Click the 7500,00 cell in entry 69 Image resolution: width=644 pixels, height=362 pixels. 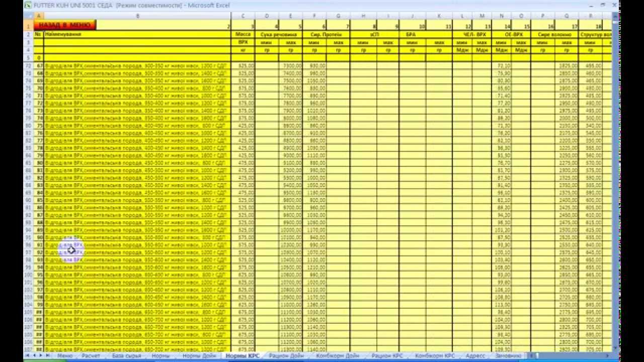click(291, 80)
